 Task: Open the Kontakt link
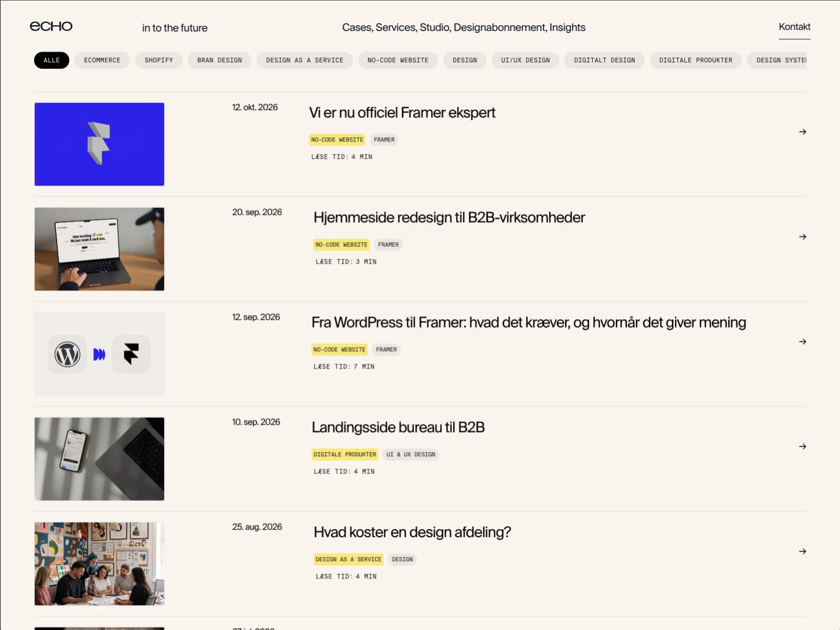794,27
